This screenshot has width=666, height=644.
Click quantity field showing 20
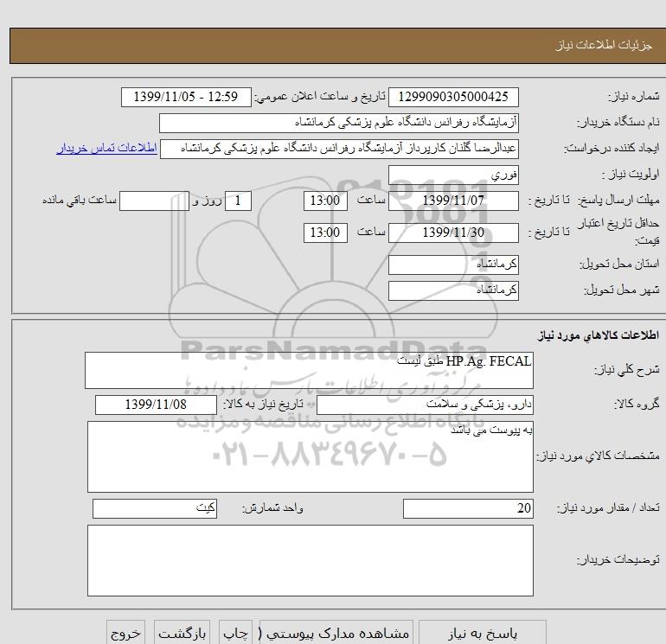coord(468,508)
